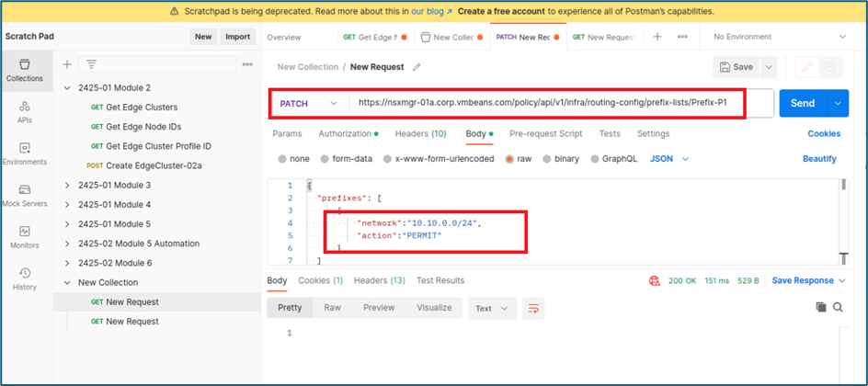The width and height of the screenshot is (868, 386).
Task: Click the plus icon to create collection
Action: pos(67,64)
